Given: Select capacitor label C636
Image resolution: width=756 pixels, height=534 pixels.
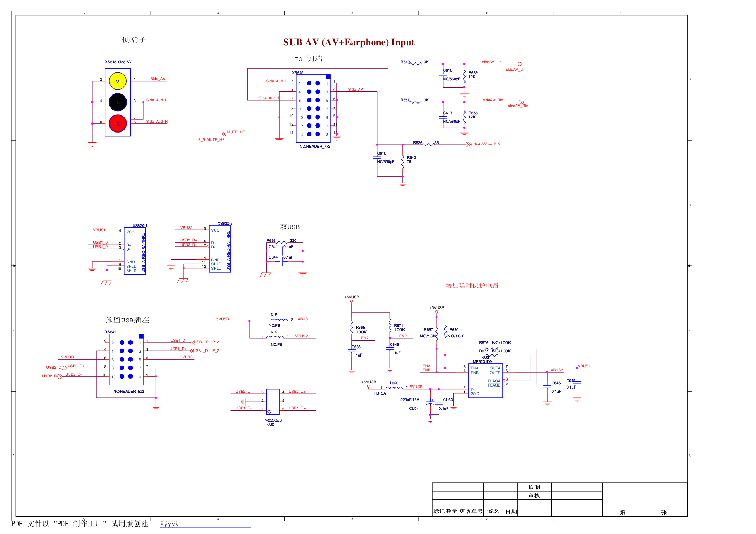Looking at the screenshot, I should click(x=356, y=347).
